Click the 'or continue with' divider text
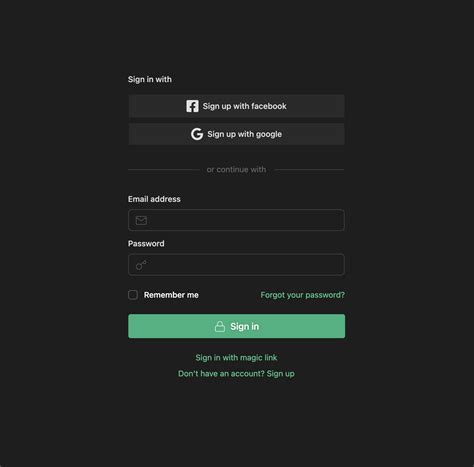The image size is (474, 467). (236, 170)
